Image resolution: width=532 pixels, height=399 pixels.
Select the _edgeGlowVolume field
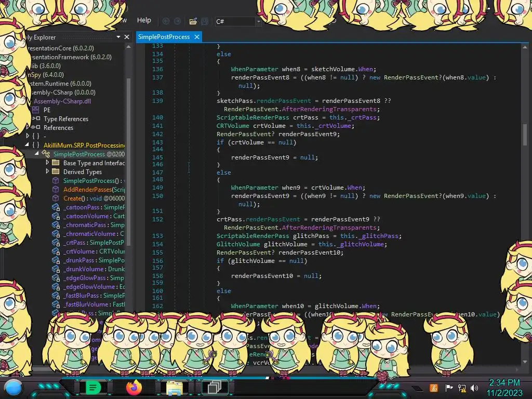(94, 286)
